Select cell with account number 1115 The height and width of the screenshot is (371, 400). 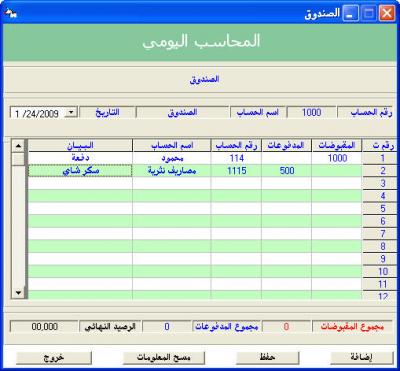(236, 171)
